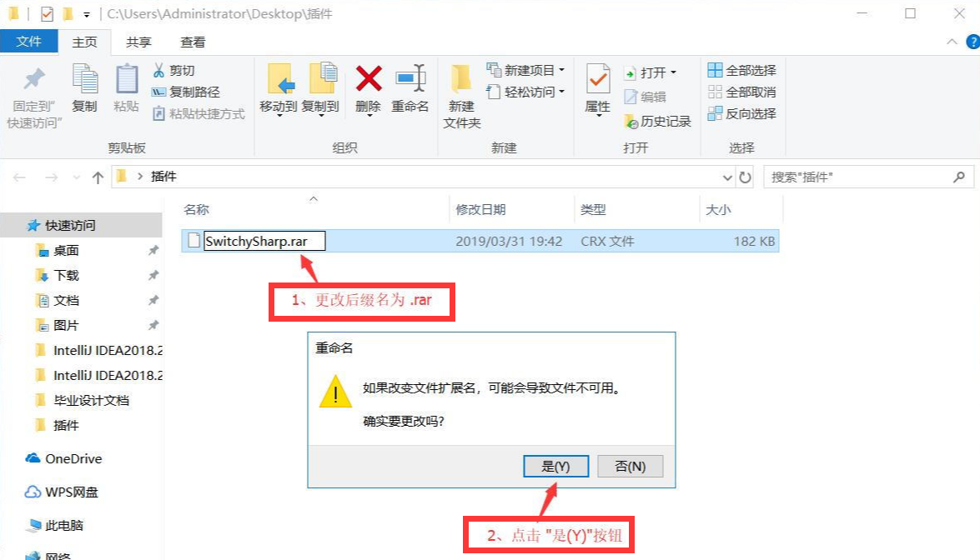
Task: Refresh the folder with the reload icon
Action: coord(745,177)
